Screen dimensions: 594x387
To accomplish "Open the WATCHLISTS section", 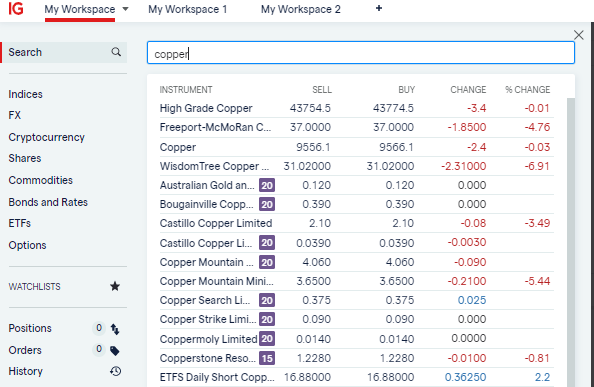I will (34, 287).
